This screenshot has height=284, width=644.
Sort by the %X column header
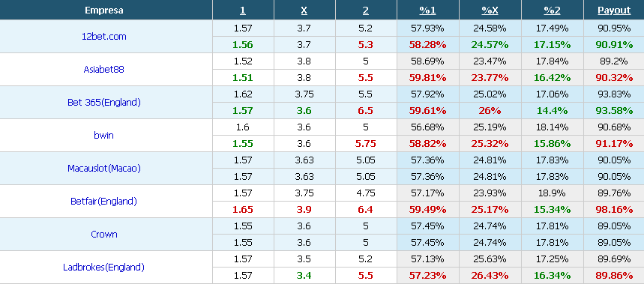(x=490, y=10)
